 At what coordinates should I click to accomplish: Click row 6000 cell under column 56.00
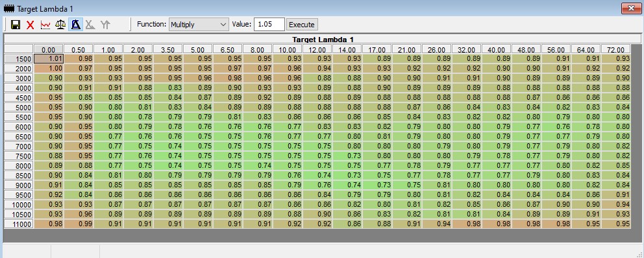[556, 127]
